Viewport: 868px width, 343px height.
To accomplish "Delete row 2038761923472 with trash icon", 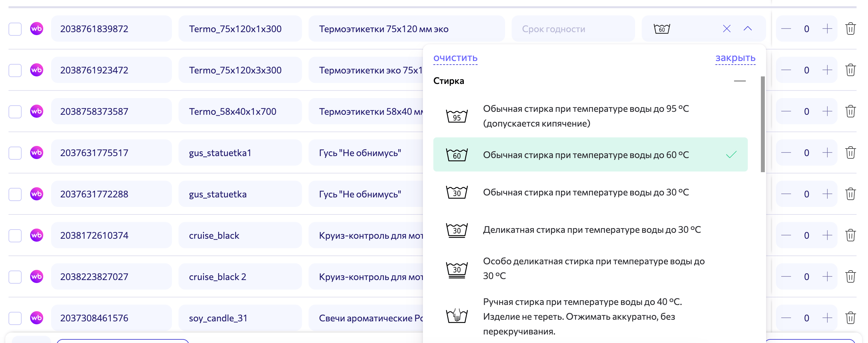I will coord(850,70).
